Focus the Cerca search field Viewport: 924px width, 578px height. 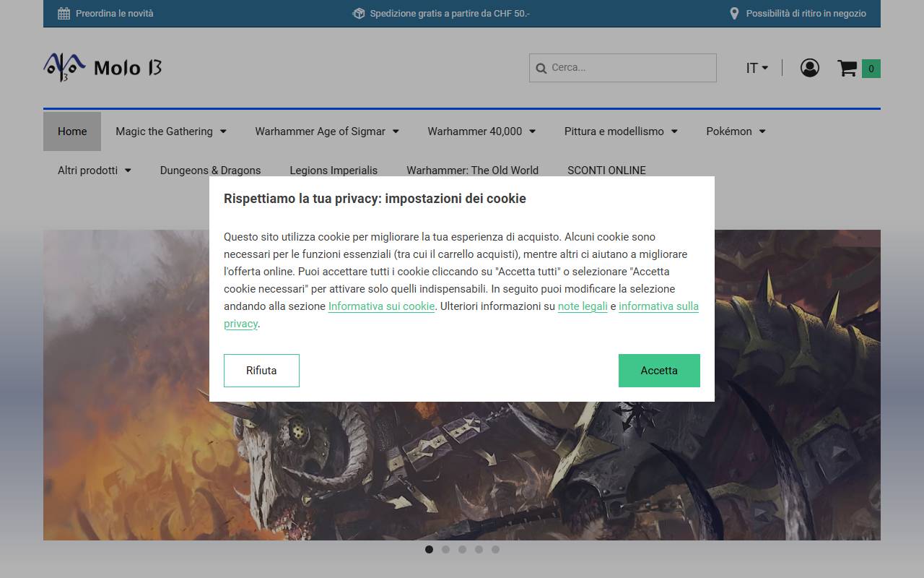[x=623, y=68]
